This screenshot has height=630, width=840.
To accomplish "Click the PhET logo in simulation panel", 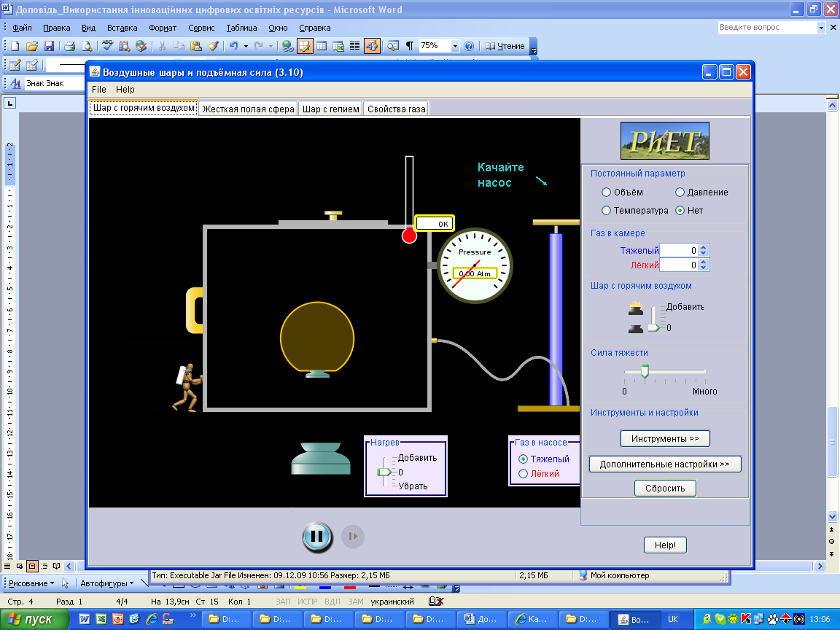I will pos(665,141).
